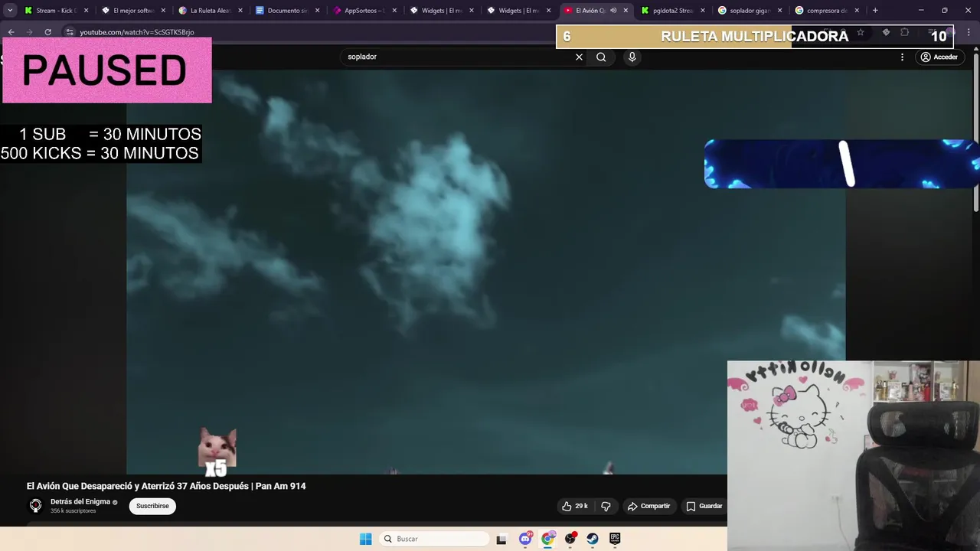This screenshot has height=551, width=980.
Task: Open YouTube settings three-dot menu
Action: (x=902, y=57)
